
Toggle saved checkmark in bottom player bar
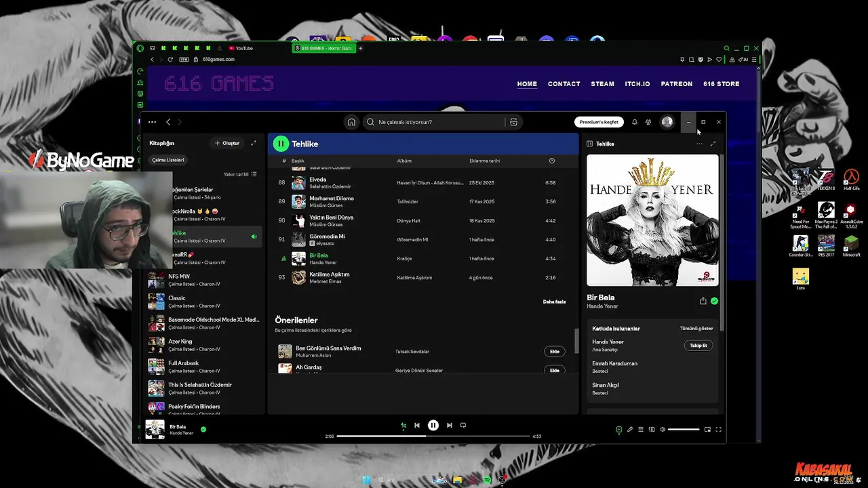tap(203, 429)
